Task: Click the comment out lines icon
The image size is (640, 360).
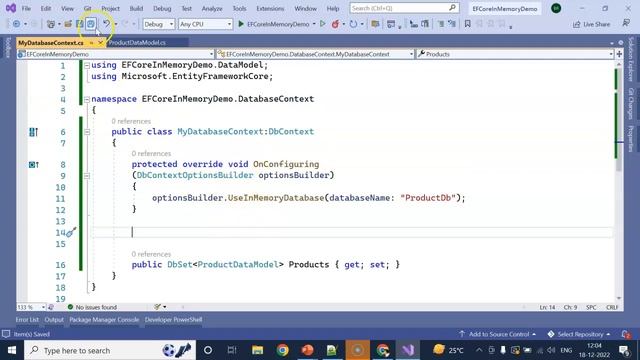Action: [441, 24]
